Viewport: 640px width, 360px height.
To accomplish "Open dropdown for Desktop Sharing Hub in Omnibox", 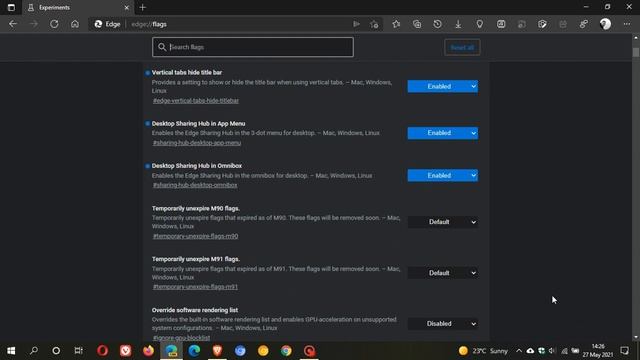I will (x=442, y=176).
